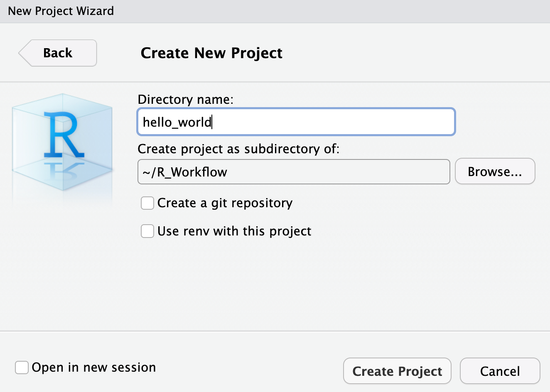Tick the Use renv with this project checkbox
This screenshot has height=392, width=550.
(x=147, y=231)
